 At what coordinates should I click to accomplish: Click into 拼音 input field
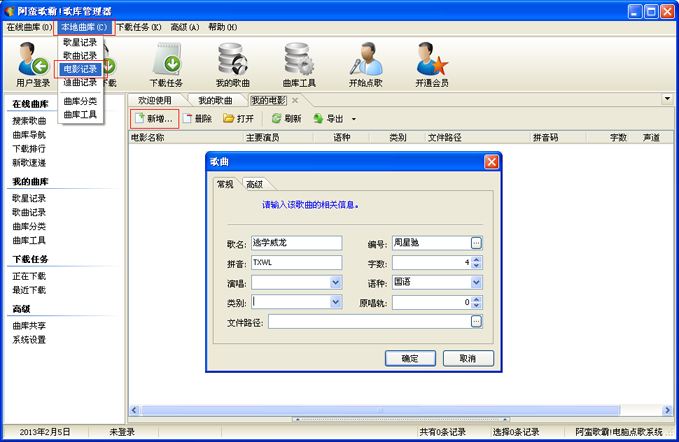[297, 263]
